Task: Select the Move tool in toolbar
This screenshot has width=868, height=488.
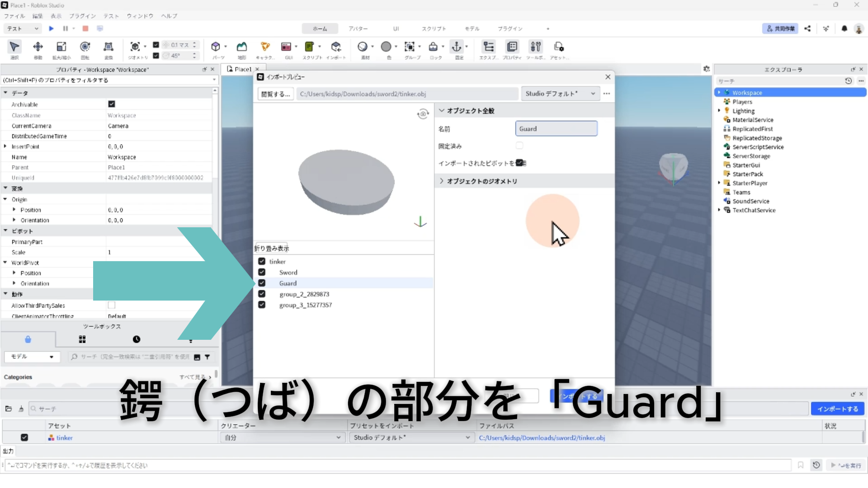Action: tap(38, 47)
